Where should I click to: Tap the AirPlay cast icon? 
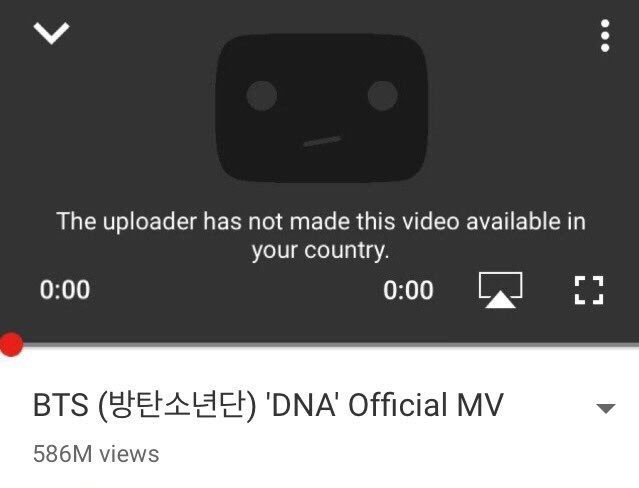click(x=500, y=290)
